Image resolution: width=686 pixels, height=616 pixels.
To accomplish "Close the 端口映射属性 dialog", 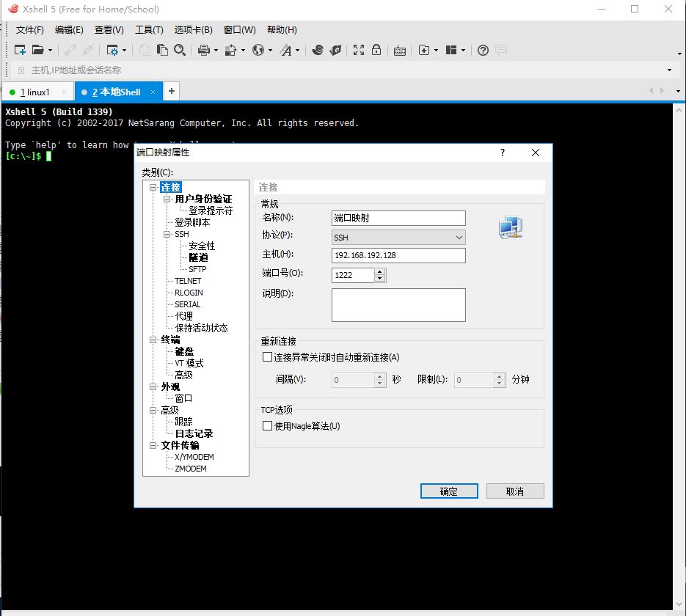I will tap(536, 153).
